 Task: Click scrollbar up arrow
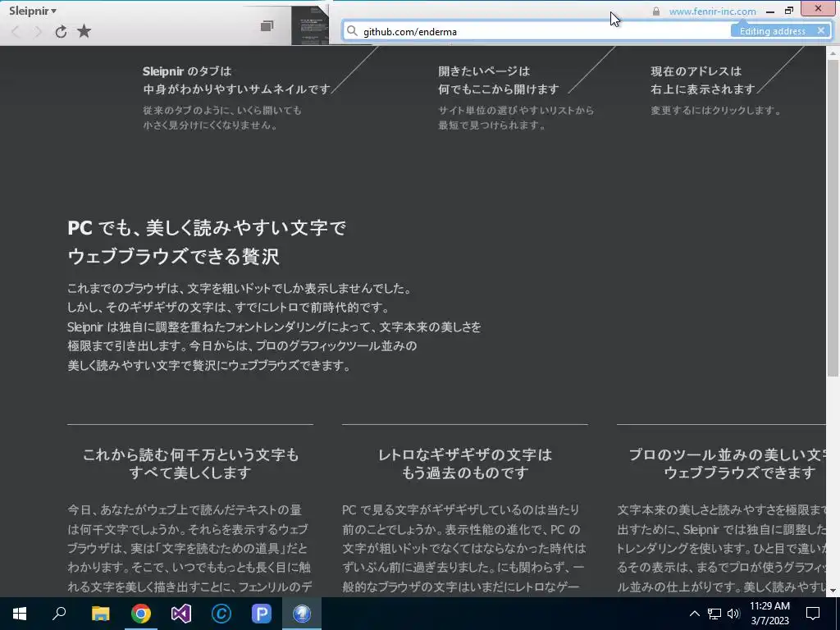pos(833,52)
